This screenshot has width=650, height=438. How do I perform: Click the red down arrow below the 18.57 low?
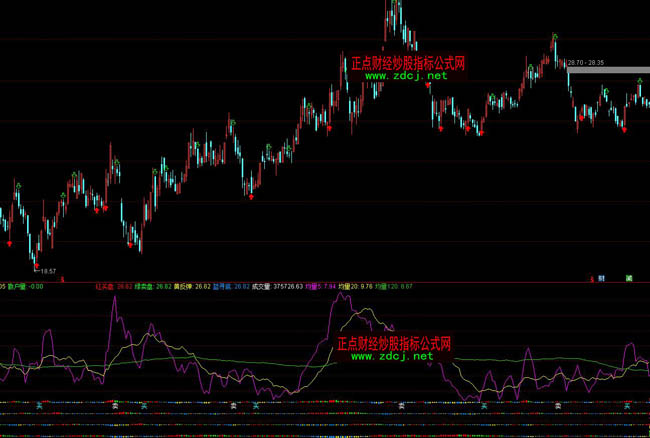pos(36,267)
